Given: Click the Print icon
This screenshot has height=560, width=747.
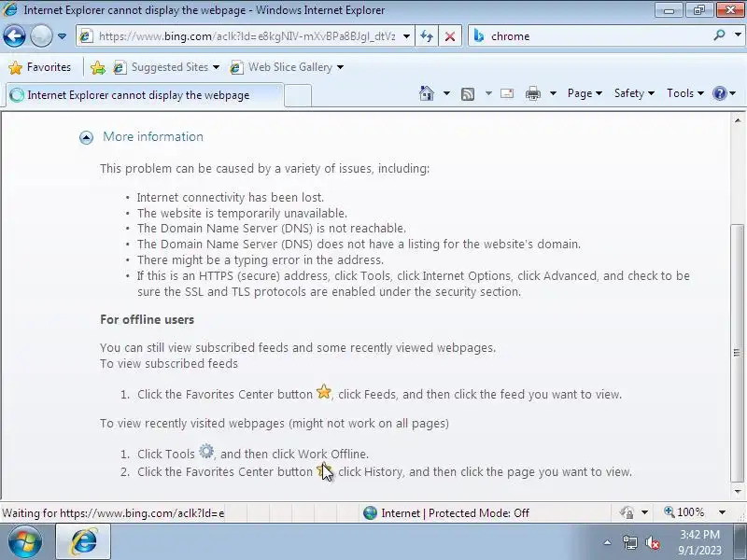Looking at the screenshot, I should pos(533,94).
